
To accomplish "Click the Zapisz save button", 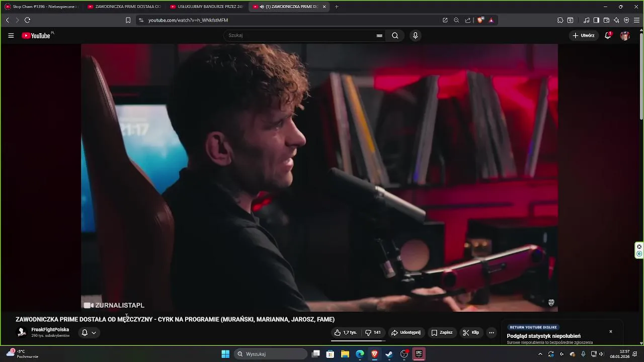I will (x=442, y=332).
